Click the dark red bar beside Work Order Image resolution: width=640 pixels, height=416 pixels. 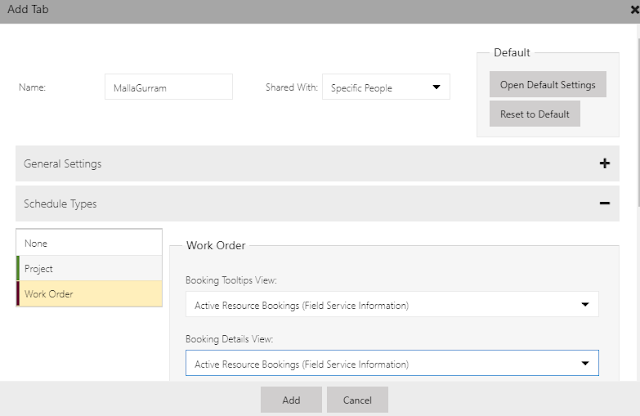[x=18, y=294]
